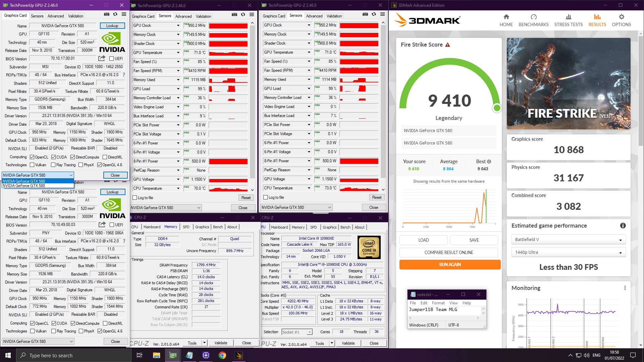The width and height of the screenshot is (644, 362).
Task: Open hamburger menu in right GPU-Z sensors window
Action: click(x=383, y=14)
